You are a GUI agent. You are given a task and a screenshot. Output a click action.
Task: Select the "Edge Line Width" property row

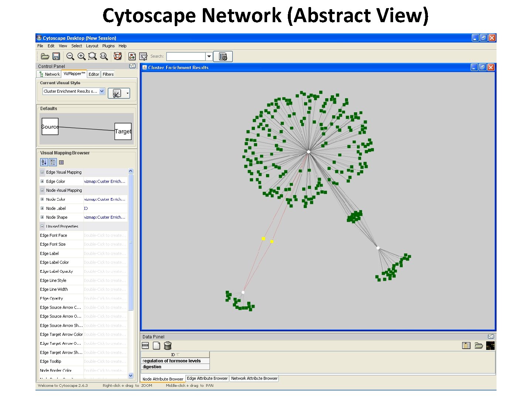tap(83, 289)
